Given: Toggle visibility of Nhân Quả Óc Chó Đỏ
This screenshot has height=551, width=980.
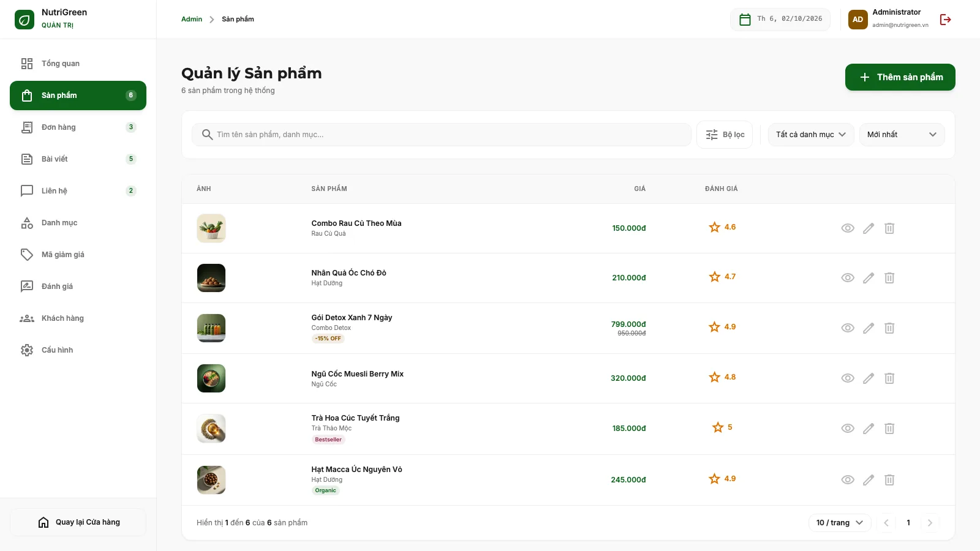Looking at the screenshot, I should (x=848, y=278).
